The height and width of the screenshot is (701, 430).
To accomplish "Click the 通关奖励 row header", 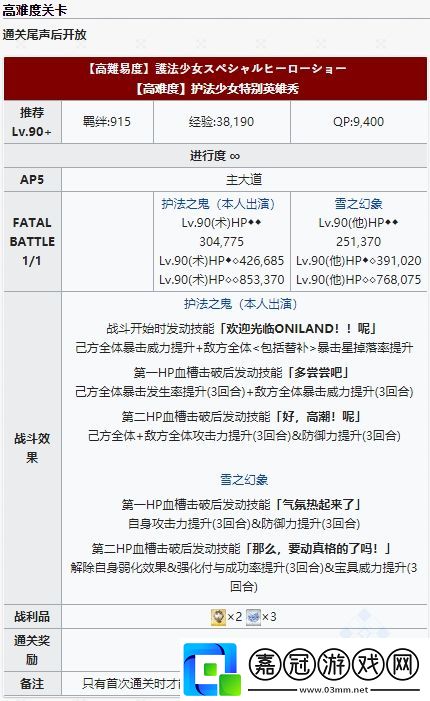I will click(x=32, y=650).
